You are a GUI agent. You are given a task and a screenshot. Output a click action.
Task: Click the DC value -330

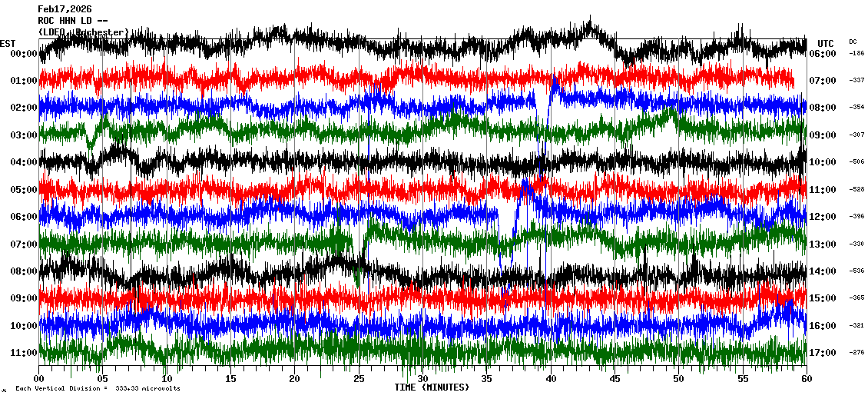coord(856,244)
